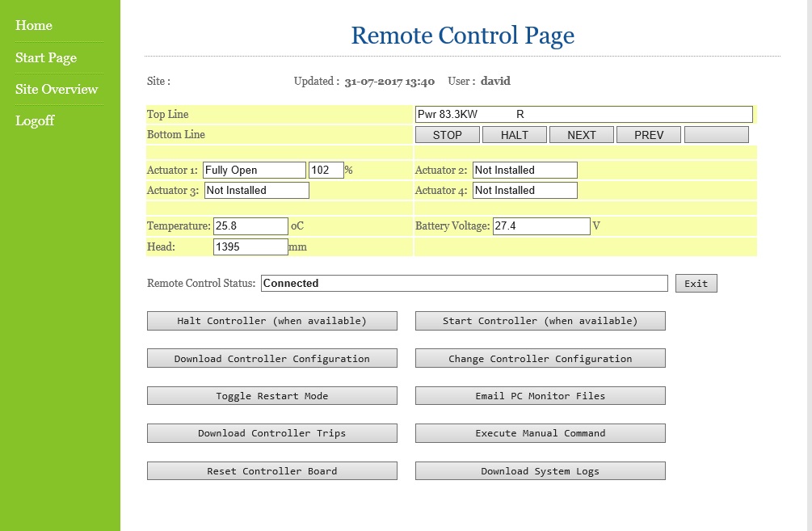This screenshot has height=531, width=812.
Task: Click the Actuator 3 field
Action: click(x=257, y=190)
